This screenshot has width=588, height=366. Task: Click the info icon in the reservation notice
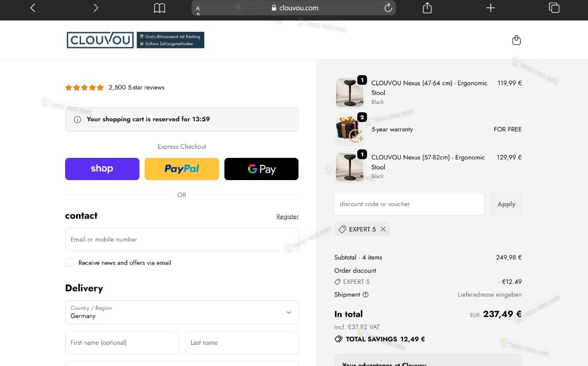point(77,119)
